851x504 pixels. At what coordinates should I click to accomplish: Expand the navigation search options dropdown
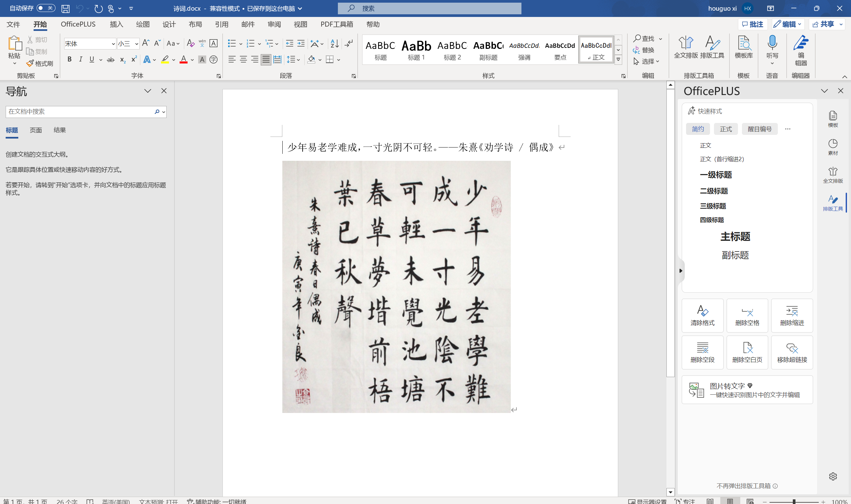164,112
